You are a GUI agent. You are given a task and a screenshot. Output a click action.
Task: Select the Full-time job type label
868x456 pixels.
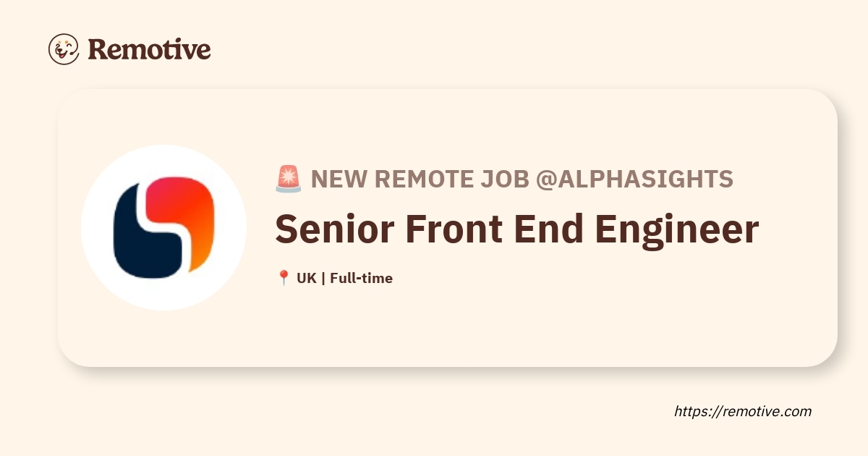pyautogui.click(x=361, y=278)
